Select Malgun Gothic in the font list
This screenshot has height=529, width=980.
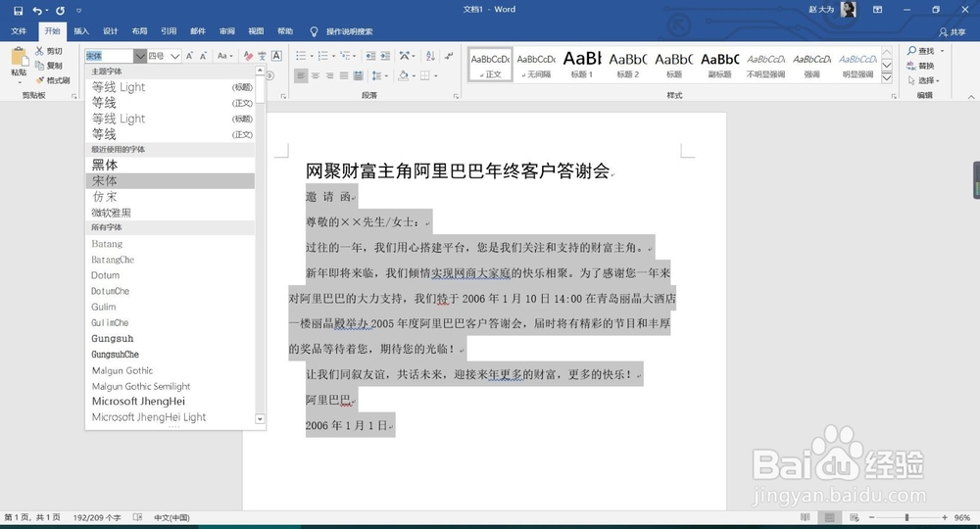(170, 370)
